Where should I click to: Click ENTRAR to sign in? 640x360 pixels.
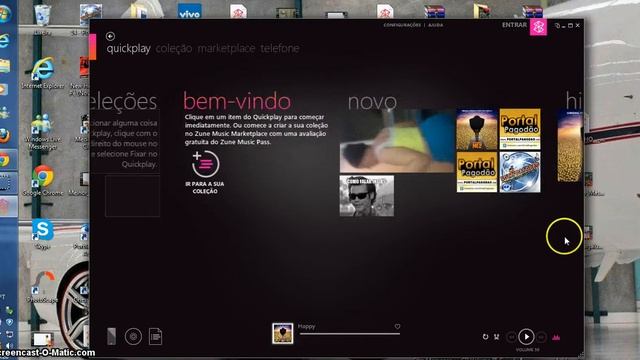point(514,25)
